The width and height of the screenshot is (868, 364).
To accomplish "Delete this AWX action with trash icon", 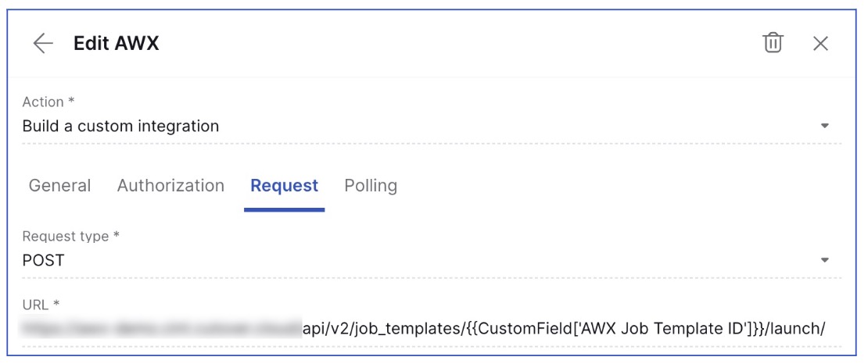I will coord(773,43).
